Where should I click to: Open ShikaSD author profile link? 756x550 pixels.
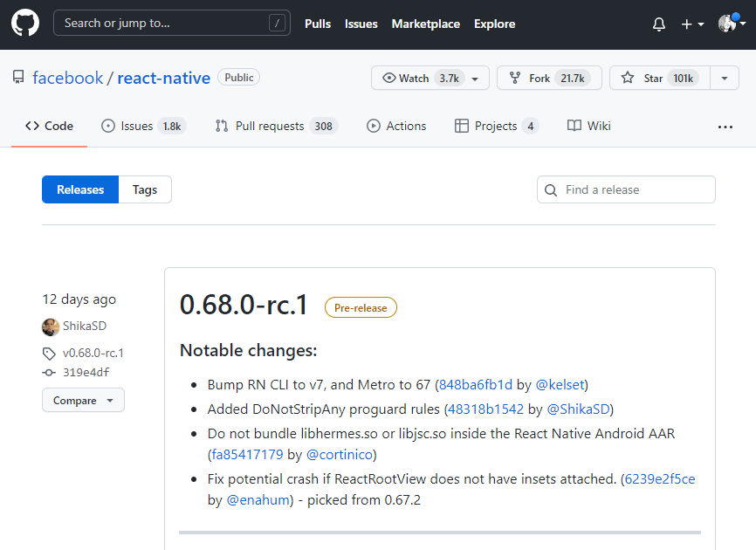pos(85,326)
